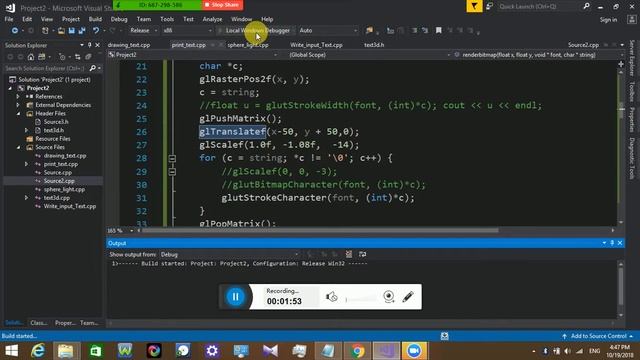This screenshot has width=640, height=360.
Task: Pause the screen recording
Action: (236, 297)
